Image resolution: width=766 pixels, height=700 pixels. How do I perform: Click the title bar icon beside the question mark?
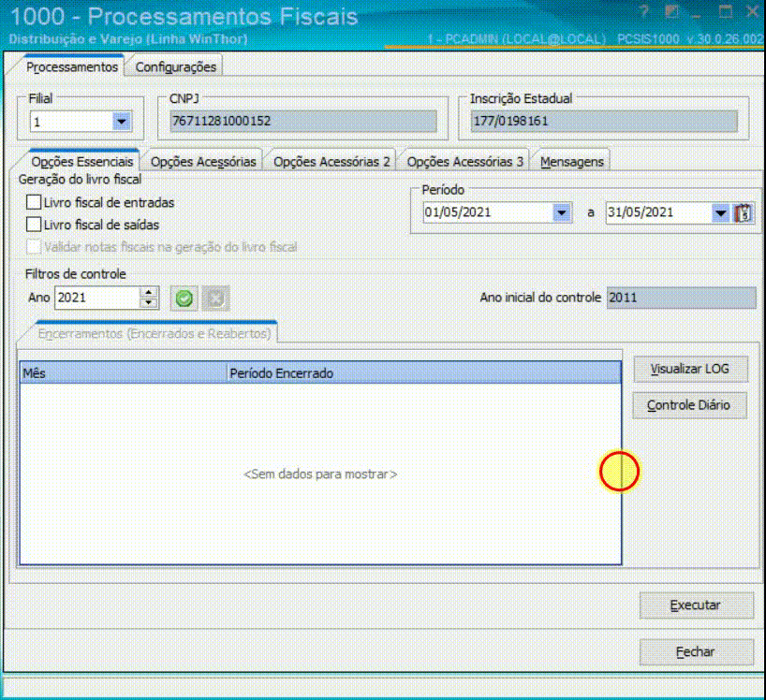[671, 12]
